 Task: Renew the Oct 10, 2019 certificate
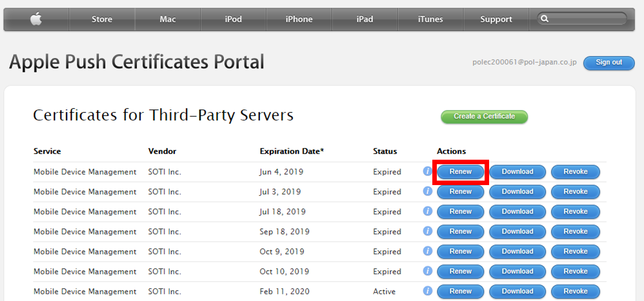(x=461, y=271)
